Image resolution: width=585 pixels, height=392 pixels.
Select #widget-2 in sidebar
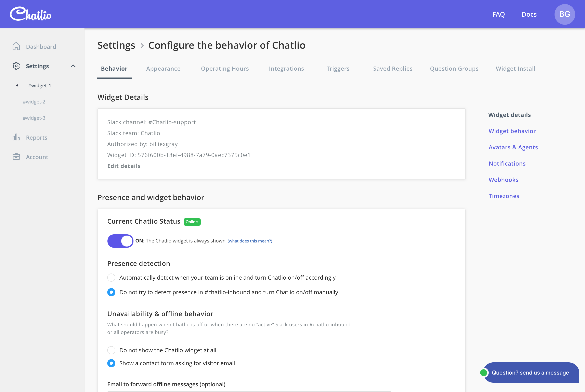click(x=34, y=101)
